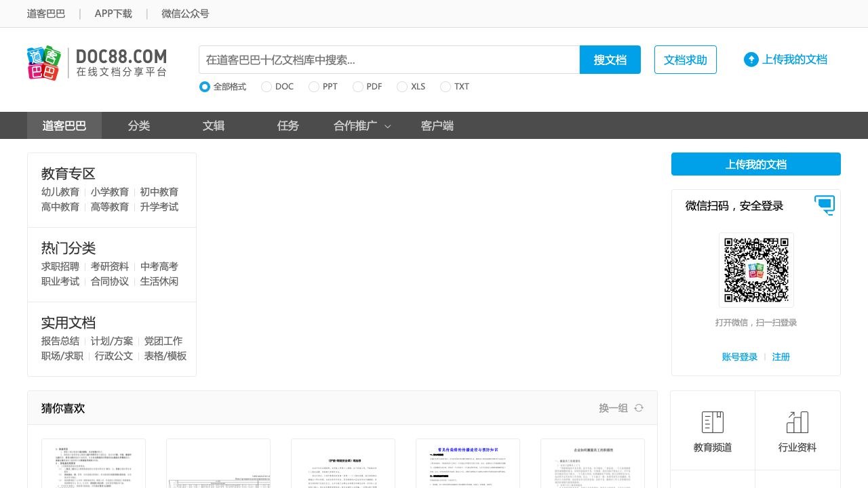The width and height of the screenshot is (868, 488).
Task: Open 教育频道 book icon
Action: click(x=712, y=422)
